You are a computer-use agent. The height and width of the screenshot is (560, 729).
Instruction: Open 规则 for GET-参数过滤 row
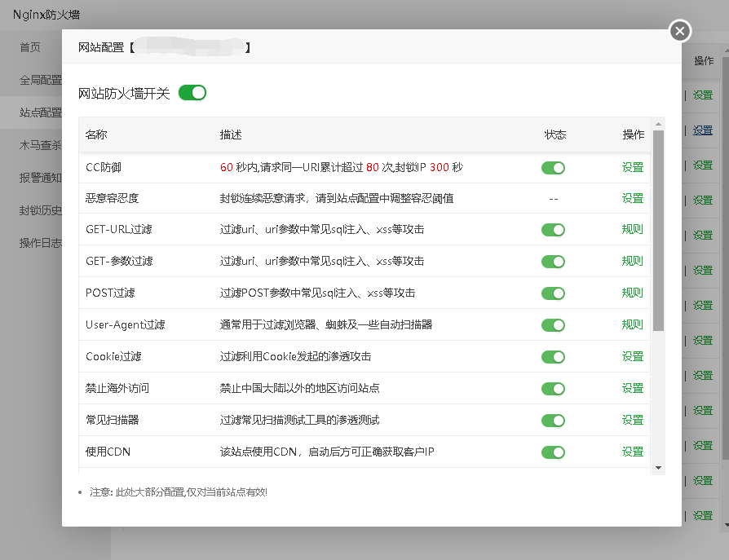click(x=633, y=261)
